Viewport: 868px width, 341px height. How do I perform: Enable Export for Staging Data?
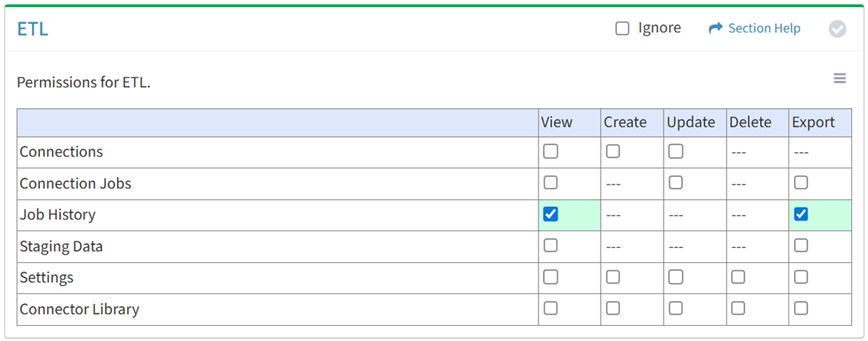pos(801,246)
